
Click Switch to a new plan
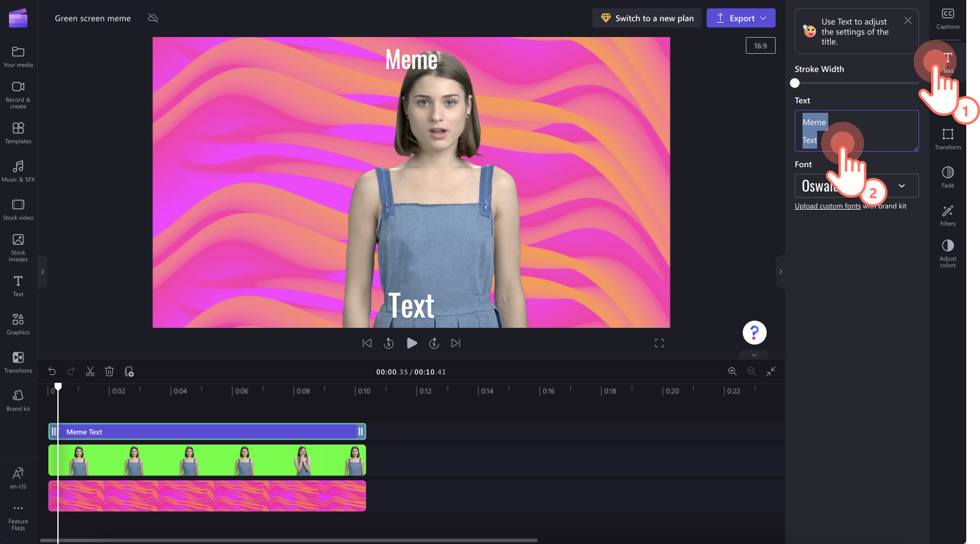pos(647,18)
